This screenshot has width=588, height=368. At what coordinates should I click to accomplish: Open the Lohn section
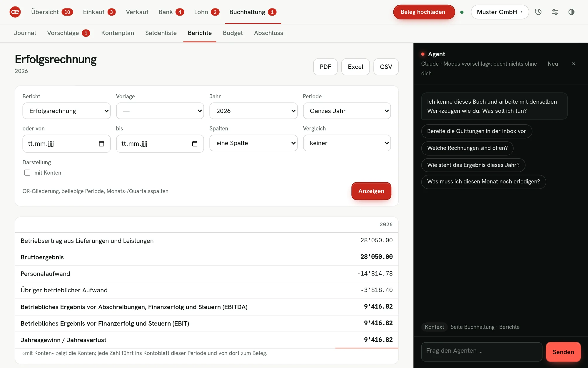(207, 12)
